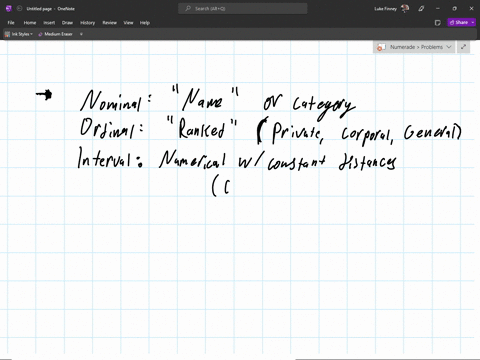Screen dimensions: 480x360
Task: Click the Share button
Action: pyautogui.click(x=459, y=22)
